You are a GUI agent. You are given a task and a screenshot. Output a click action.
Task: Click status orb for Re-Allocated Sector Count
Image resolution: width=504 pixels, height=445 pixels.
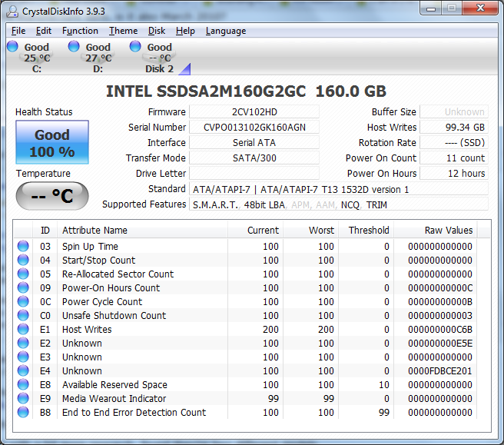click(23, 274)
